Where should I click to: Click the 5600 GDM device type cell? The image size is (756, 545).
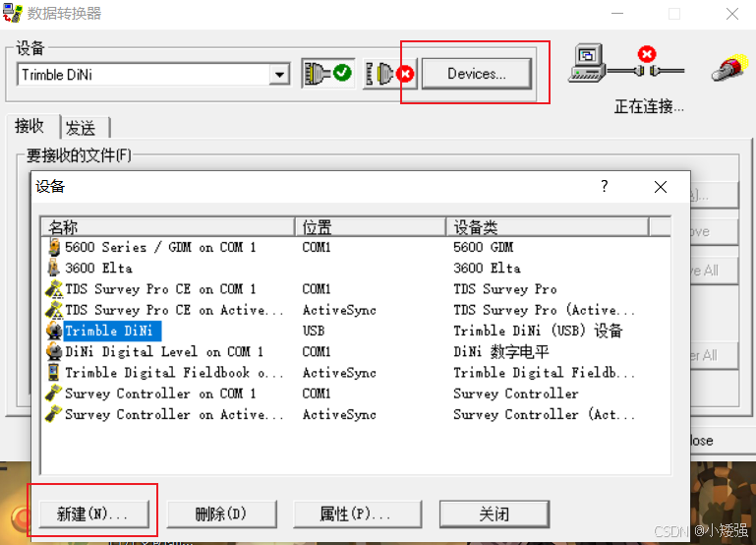(483, 248)
